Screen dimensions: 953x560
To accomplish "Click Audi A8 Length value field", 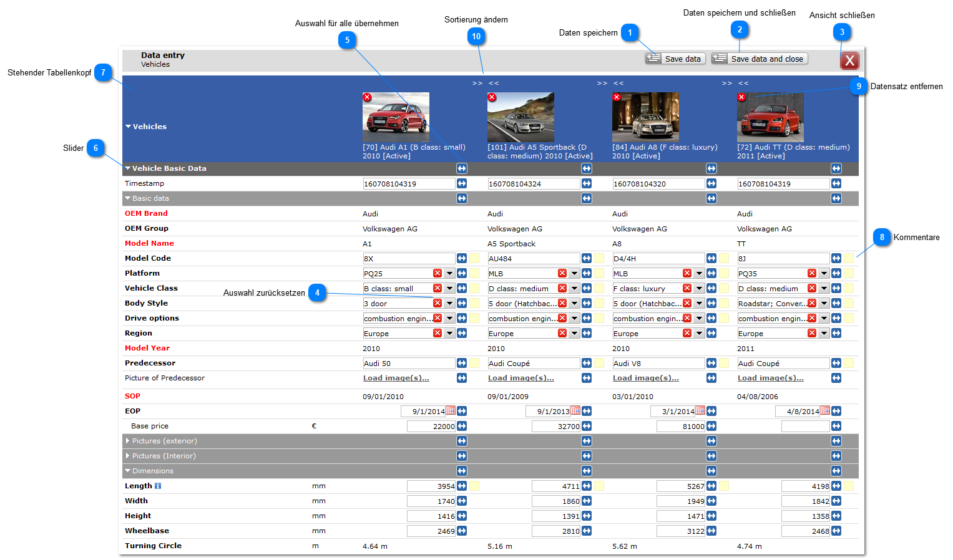I will pyautogui.click(x=681, y=486).
